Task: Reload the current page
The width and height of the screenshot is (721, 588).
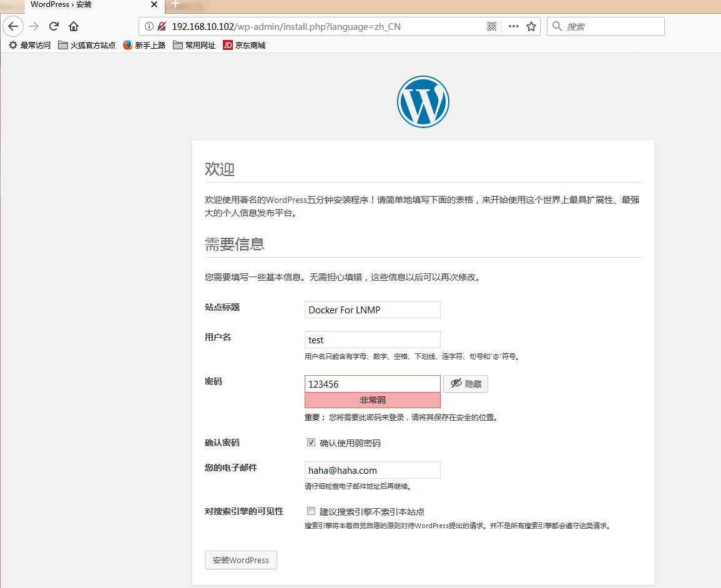Action: point(54,26)
